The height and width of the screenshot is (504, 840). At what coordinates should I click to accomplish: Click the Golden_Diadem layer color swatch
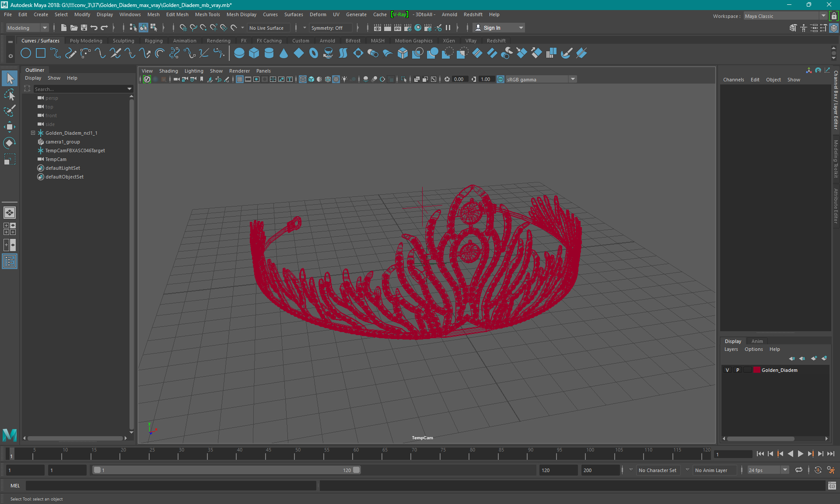click(x=756, y=370)
